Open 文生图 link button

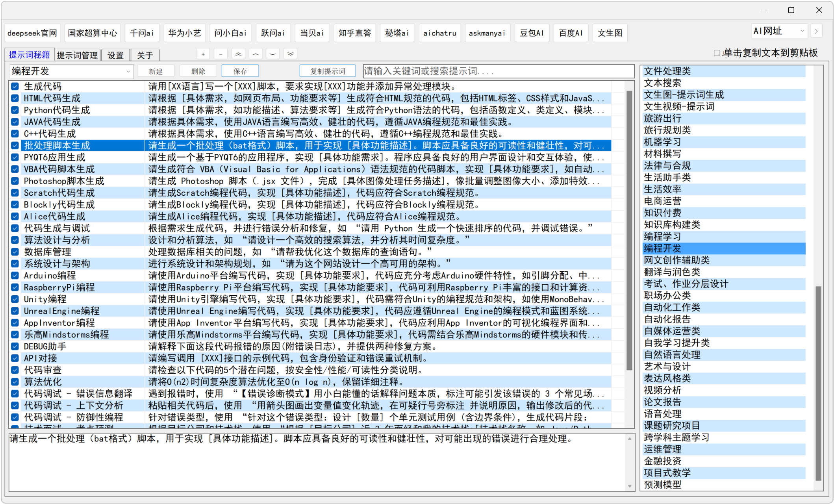click(610, 33)
